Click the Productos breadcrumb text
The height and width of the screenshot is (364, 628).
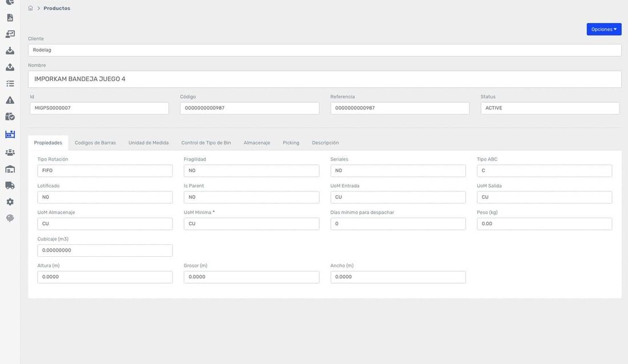tap(57, 9)
